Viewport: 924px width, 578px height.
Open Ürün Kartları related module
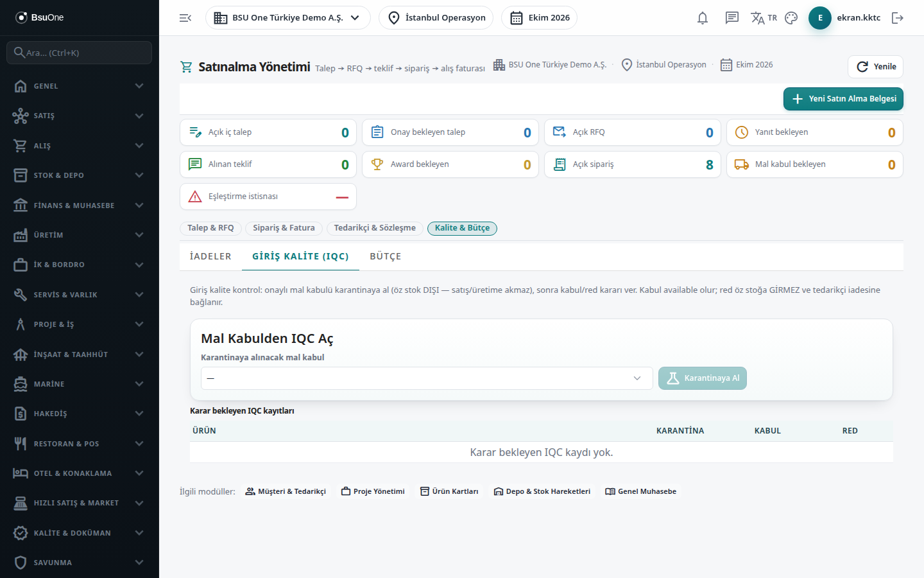(x=449, y=491)
